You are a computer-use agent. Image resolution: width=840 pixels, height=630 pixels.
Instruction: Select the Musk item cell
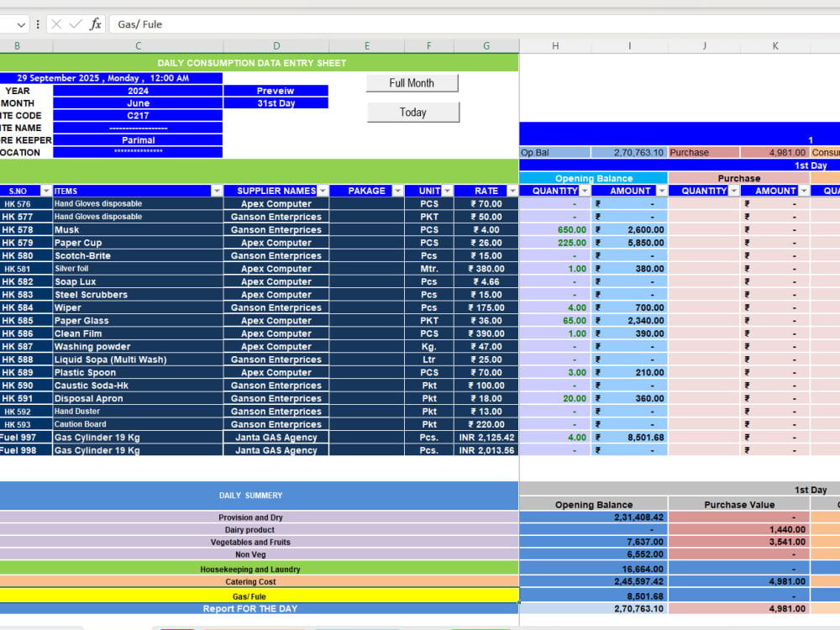pyautogui.click(x=138, y=230)
